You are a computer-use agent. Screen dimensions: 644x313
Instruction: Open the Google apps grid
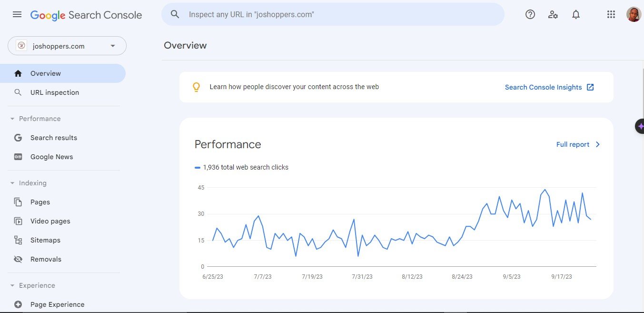(x=611, y=14)
